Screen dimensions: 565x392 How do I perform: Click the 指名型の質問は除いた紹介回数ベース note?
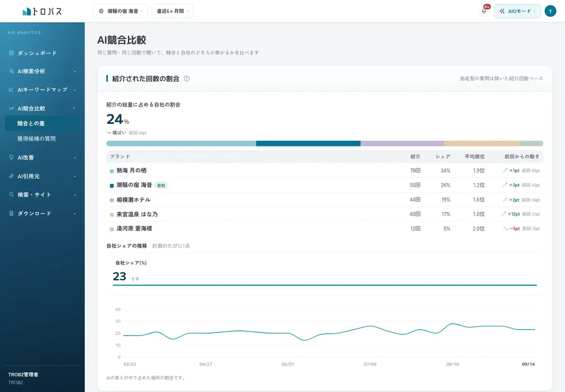tap(501, 79)
